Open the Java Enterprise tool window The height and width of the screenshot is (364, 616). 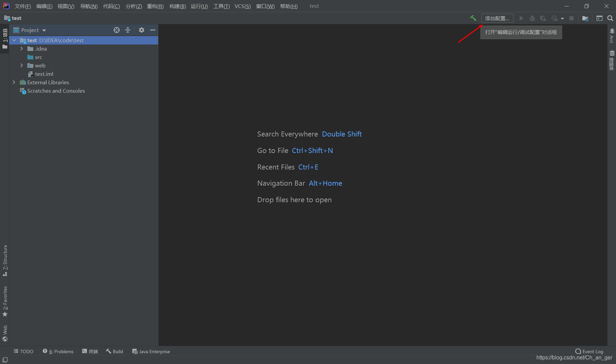click(x=151, y=351)
